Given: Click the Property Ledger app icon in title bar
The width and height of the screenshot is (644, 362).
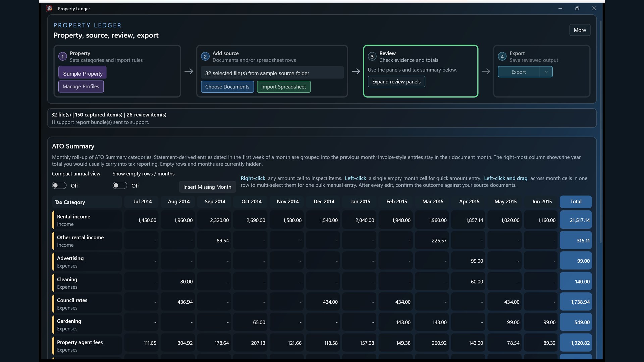Looking at the screenshot, I should [49, 9].
